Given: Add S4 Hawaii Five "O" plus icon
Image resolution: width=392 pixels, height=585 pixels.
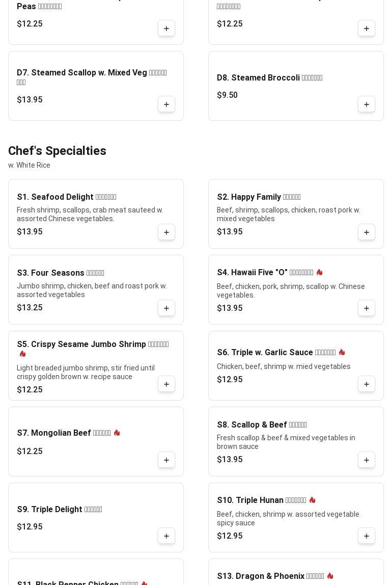Looking at the screenshot, I should 366,308.
